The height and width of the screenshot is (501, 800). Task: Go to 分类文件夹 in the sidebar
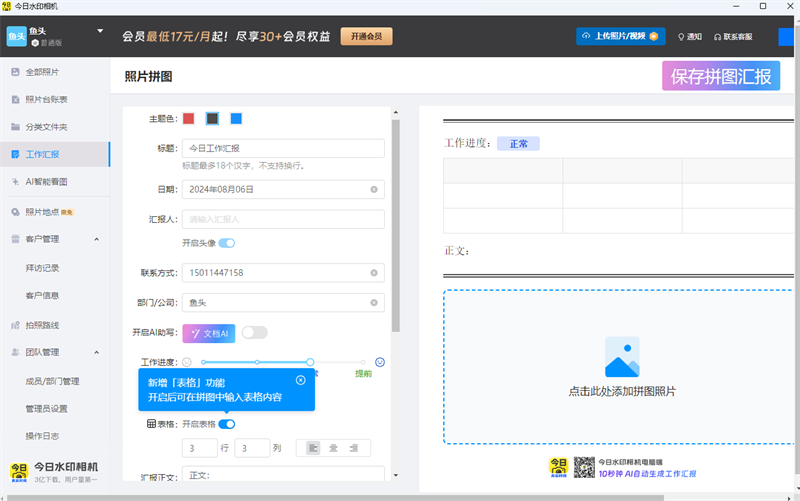tap(46, 127)
